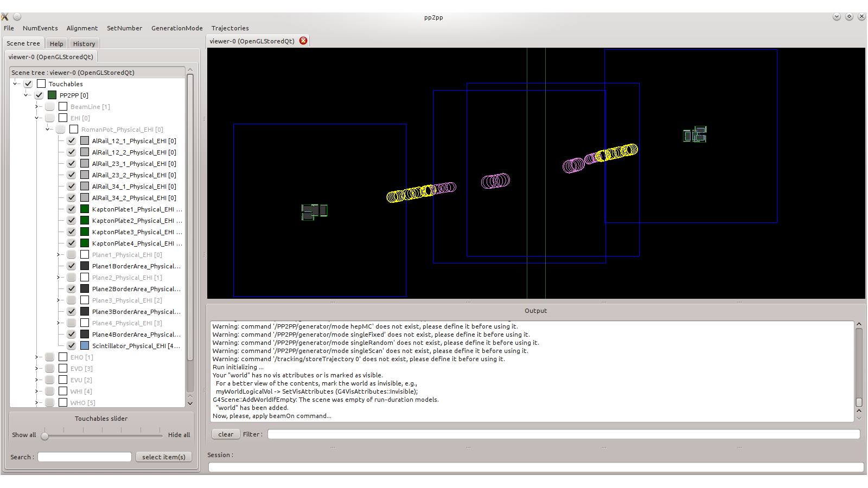Viewport: 868px width, 488px height.
Task: Switch to the Help tab
Action: (x=56, y=44)
